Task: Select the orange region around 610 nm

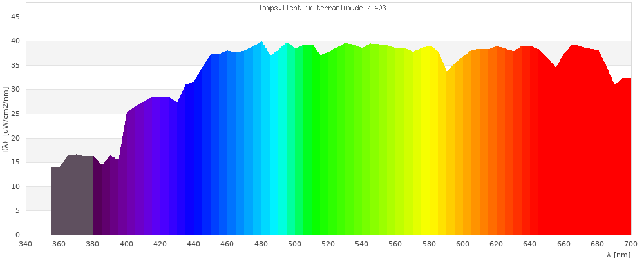Action: (x=480, y=148)
